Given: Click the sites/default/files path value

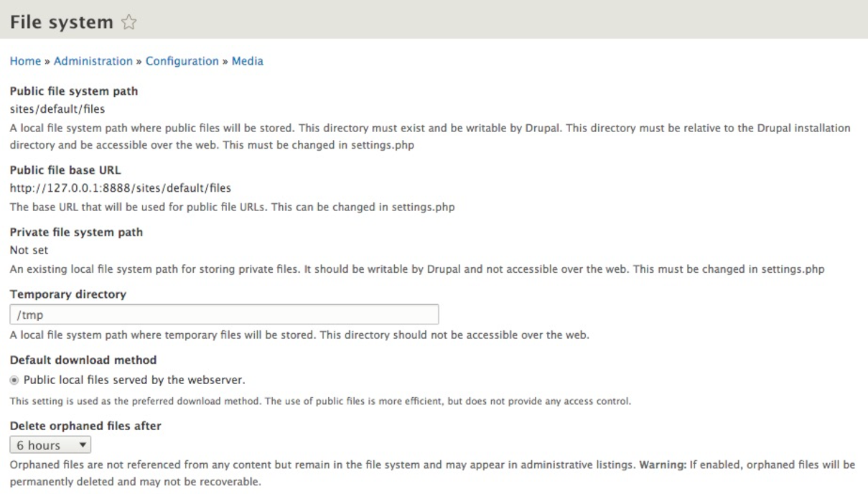Looking at the screenshot, I should click(x=57, y=109).
